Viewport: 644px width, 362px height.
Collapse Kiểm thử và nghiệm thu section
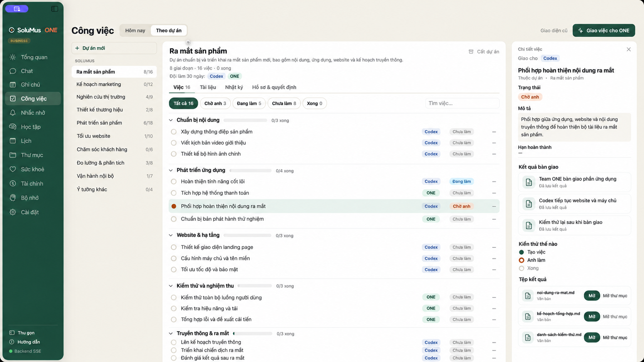tap(171, 286)
